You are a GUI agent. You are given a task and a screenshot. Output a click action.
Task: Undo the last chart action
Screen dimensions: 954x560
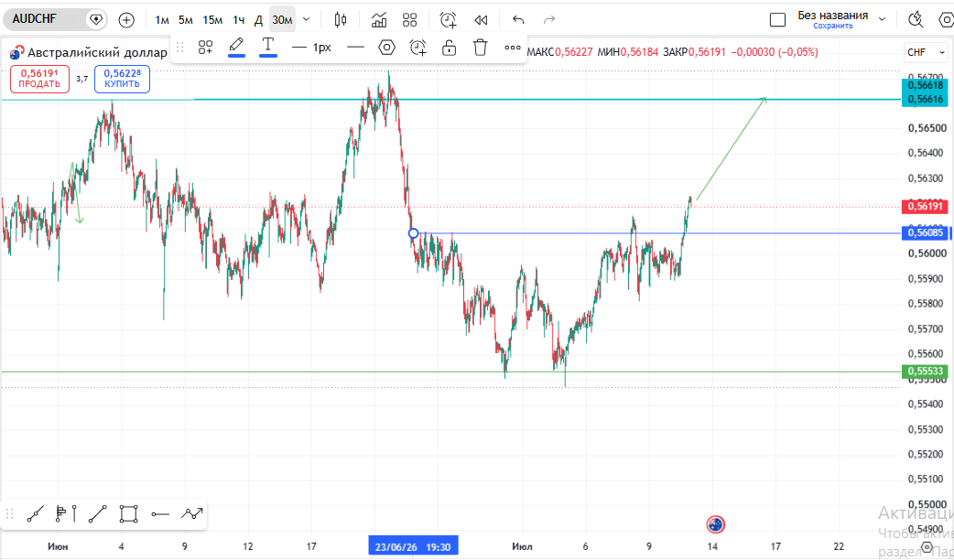click(x=518, y=20)
